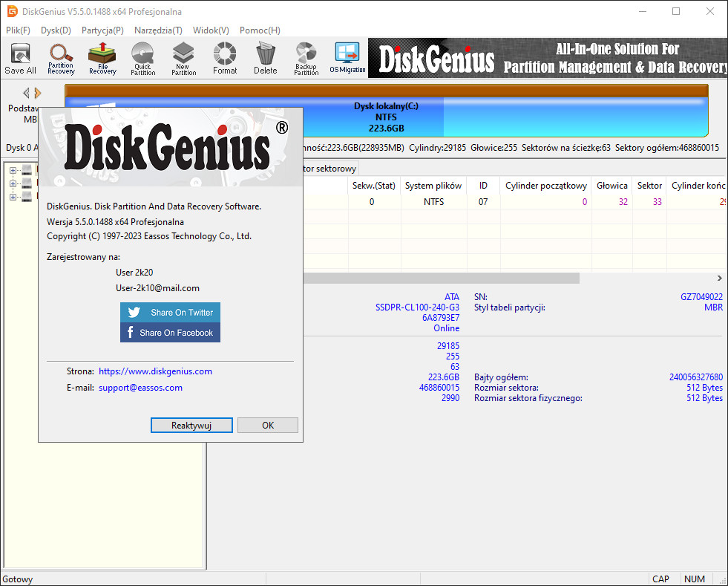Click the Głowica column header
Viewport: 728px width, 586px height.
[x=612, y=186]
